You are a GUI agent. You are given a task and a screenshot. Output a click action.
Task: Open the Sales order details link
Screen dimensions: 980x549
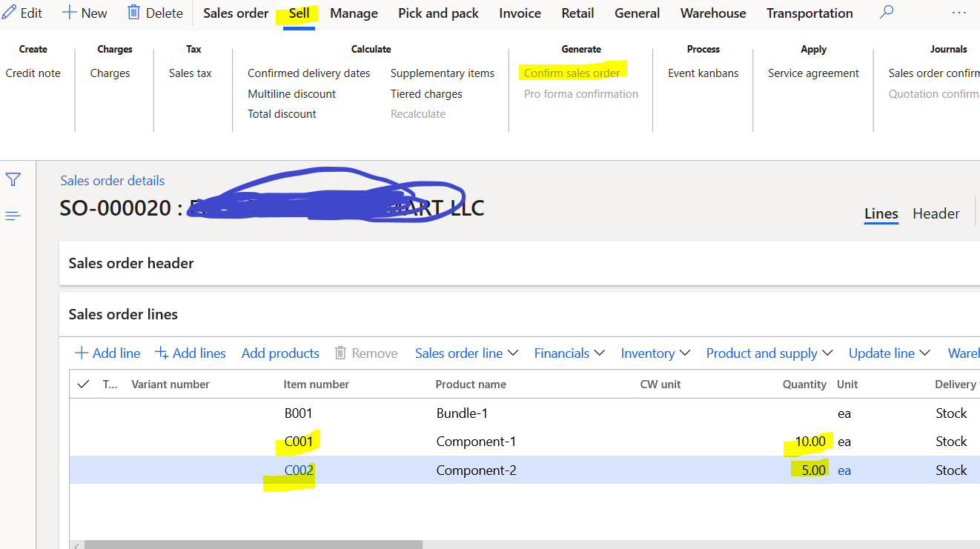112,180
